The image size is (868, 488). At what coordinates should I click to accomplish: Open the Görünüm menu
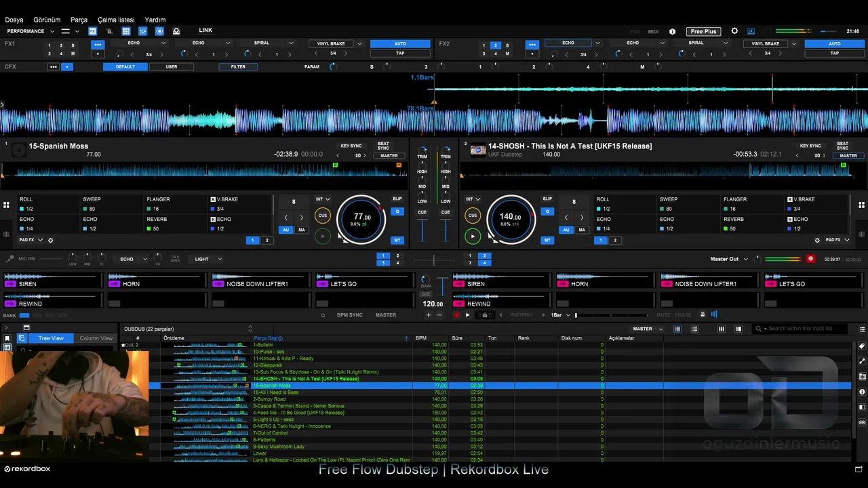tap(47, 20)
